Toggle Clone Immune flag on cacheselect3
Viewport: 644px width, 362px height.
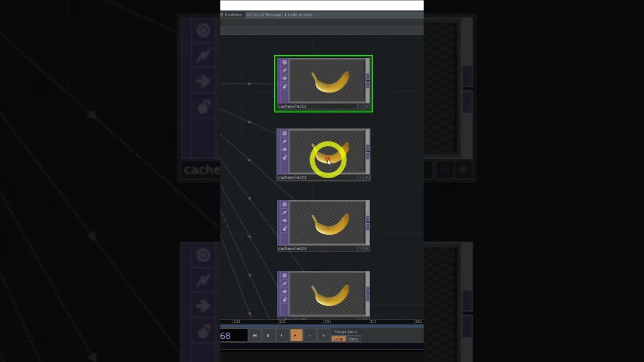(284, 213)
